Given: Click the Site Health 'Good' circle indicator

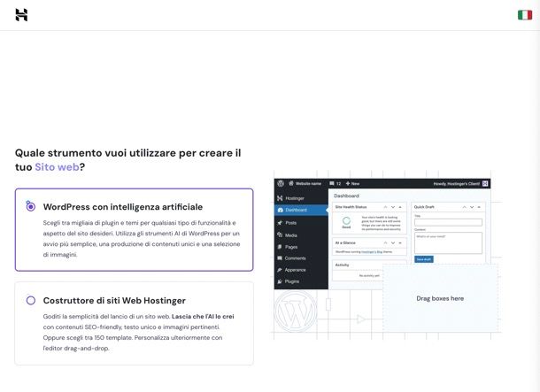Looking at the screenshot, I should (346, 221).
